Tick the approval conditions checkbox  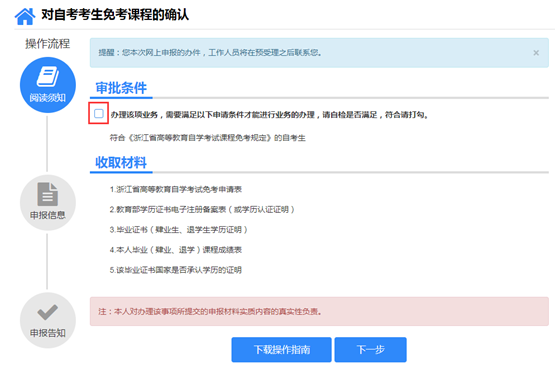point(99,114)
